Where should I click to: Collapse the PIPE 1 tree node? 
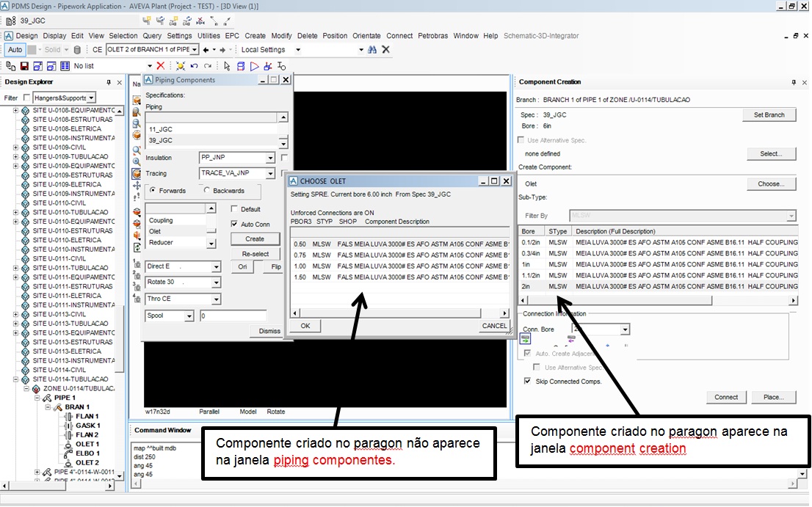tap(37, 398)
